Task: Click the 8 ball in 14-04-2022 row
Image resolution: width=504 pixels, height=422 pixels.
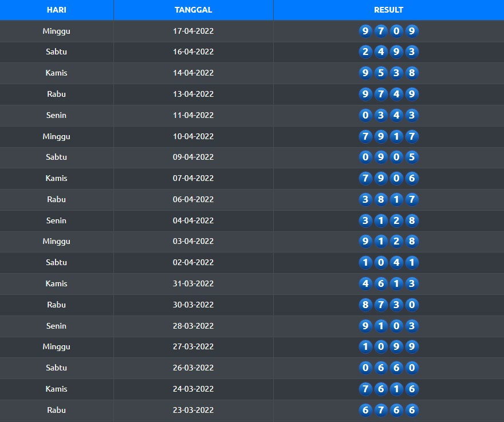Action: [412, 73]
